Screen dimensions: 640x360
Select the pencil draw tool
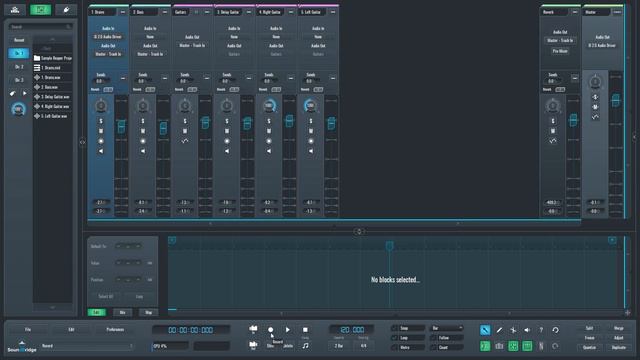click(x=499, y=330)
